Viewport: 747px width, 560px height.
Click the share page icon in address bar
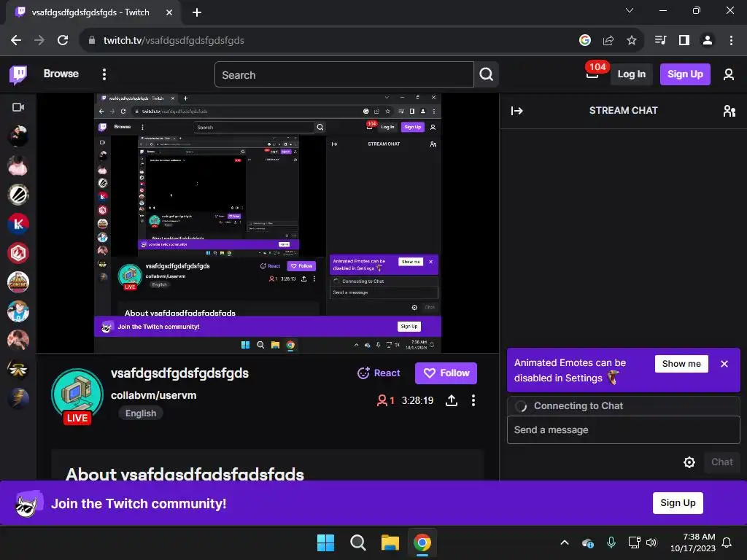pyautogui.click(x=608, y=41)
